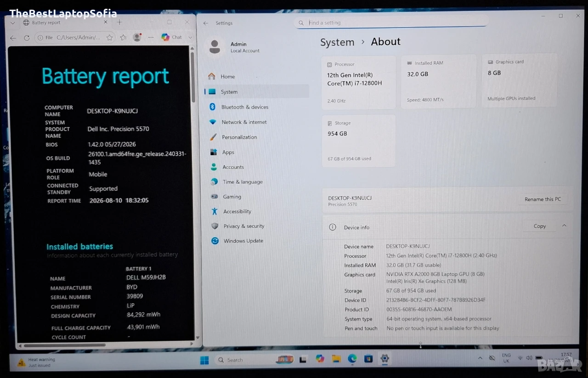Open the Heat warning notification on taskbar
This screenshot has height=378, width=588.
tap(37, 362)
